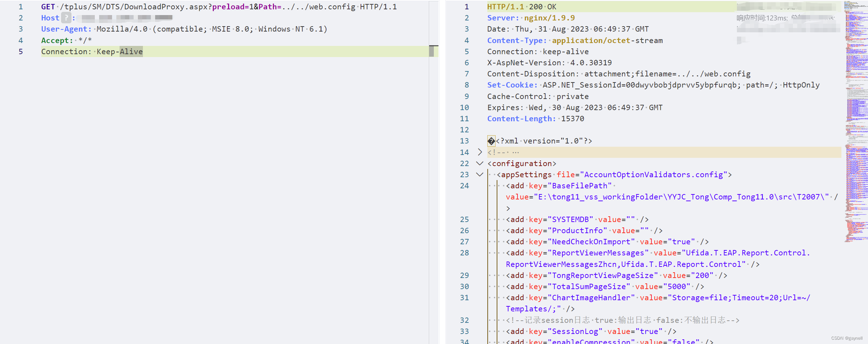Screen dimensions: 868x344
Task: Click the response minimap on the right edge
Action: pos(856,122)
